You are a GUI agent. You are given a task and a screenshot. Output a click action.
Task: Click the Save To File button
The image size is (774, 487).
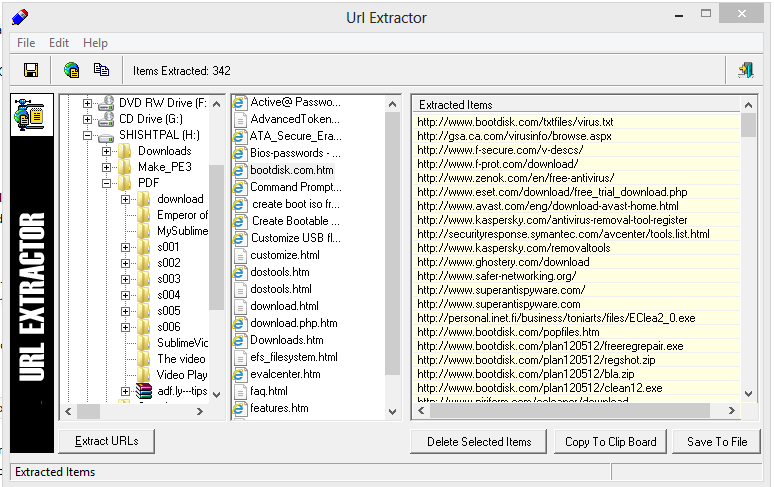717,442
